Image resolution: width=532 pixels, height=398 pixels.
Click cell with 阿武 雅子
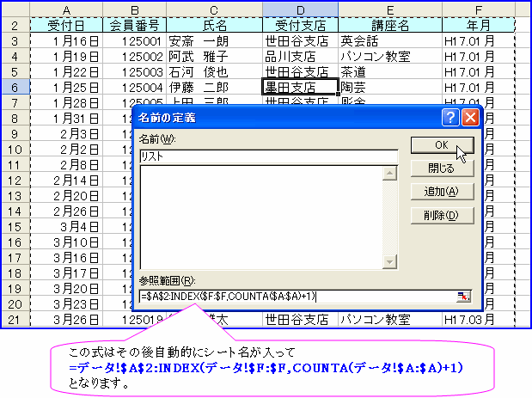tap(214, 57)
